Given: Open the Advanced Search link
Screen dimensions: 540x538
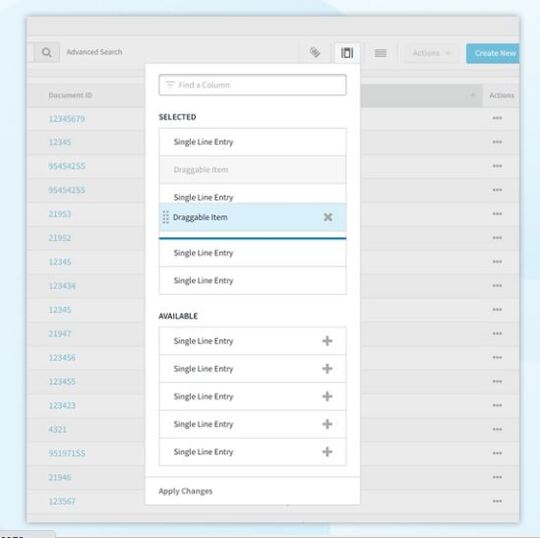Looking at the screenshot, I should [x=94, y=52].
